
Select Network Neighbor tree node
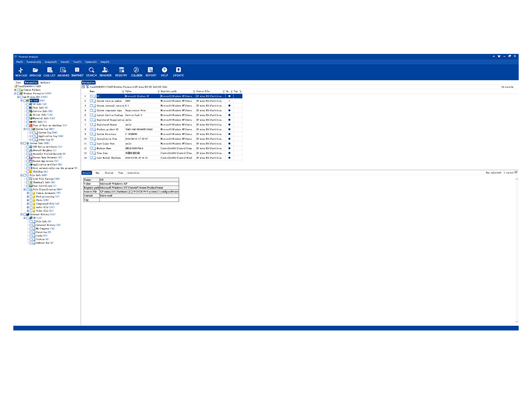click(x=43, y=150)
